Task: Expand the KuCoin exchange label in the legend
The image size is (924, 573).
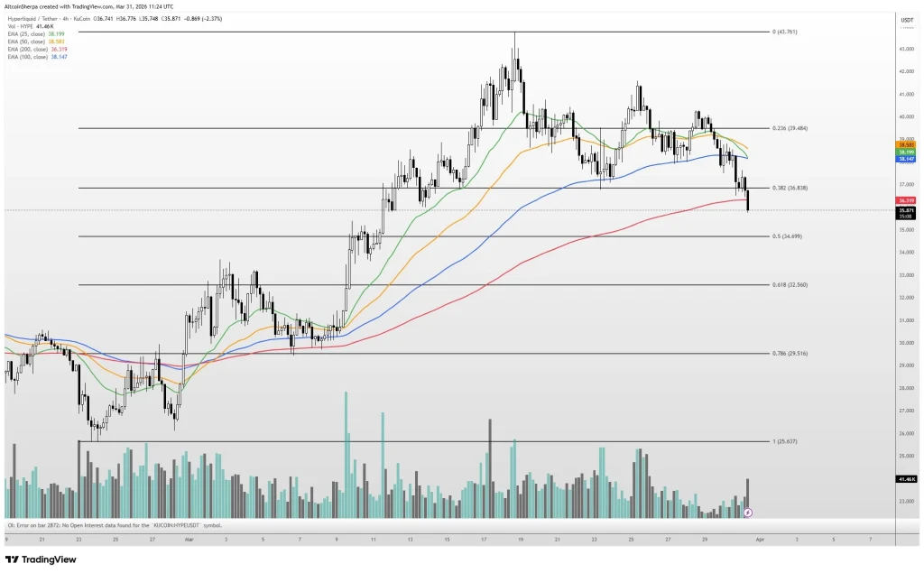Action: coord(80,18)
